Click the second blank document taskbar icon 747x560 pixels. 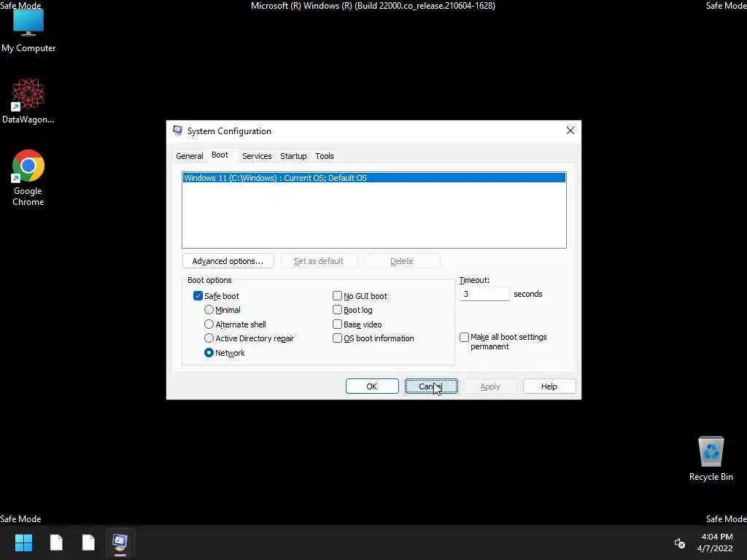coord(88,542)
